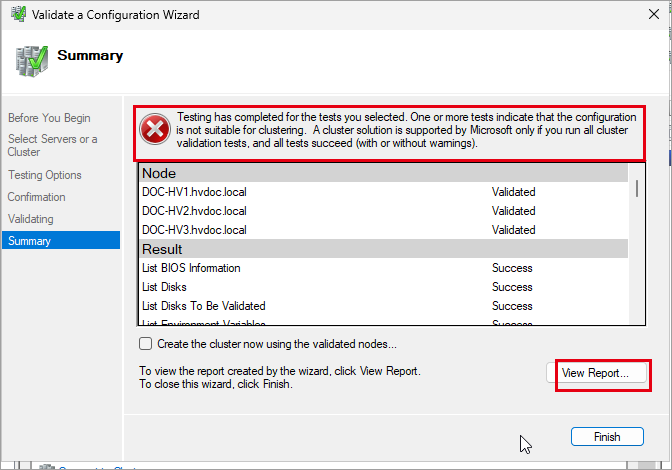Click the View Report button
This screenshot has width=672, height=470.
(596, 373)
